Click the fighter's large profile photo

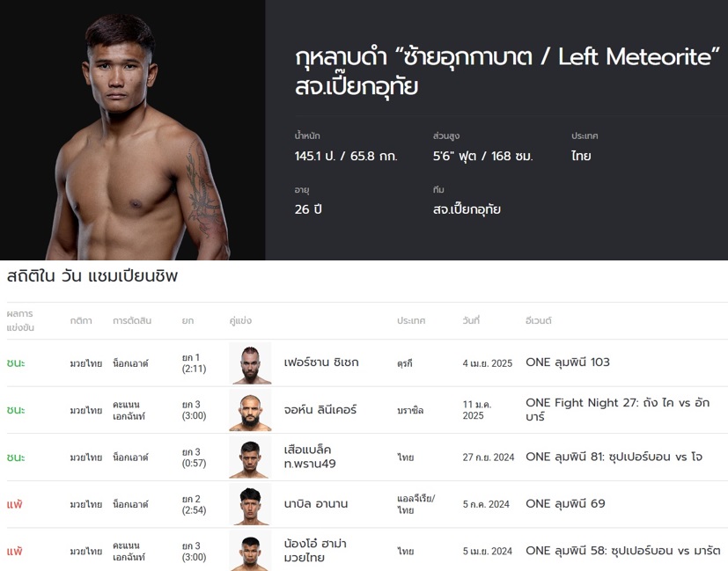pyautogui.click(x=132, y=132)
